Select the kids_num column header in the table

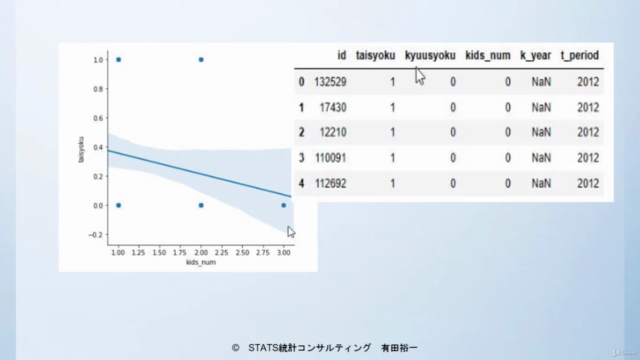tap(488, 56)
